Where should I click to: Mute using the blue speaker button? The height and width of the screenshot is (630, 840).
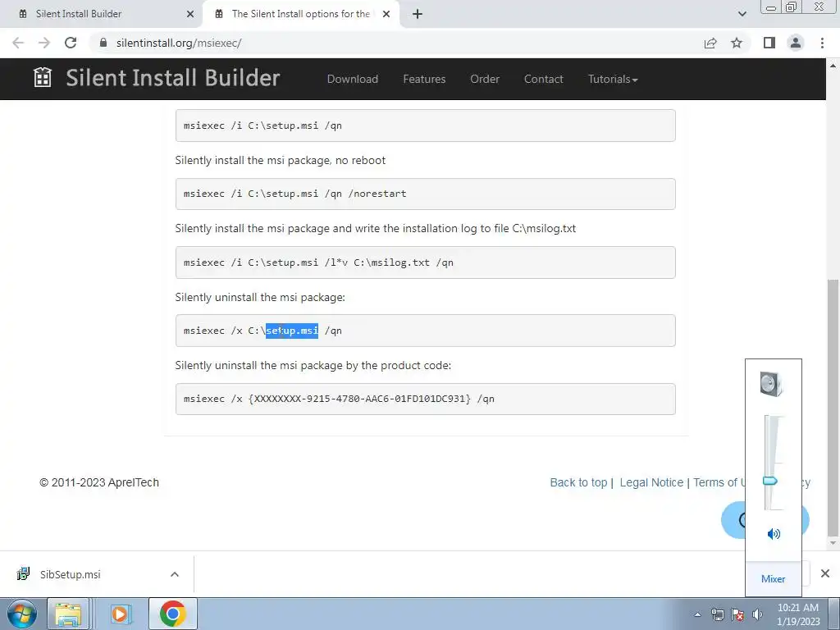774,533
